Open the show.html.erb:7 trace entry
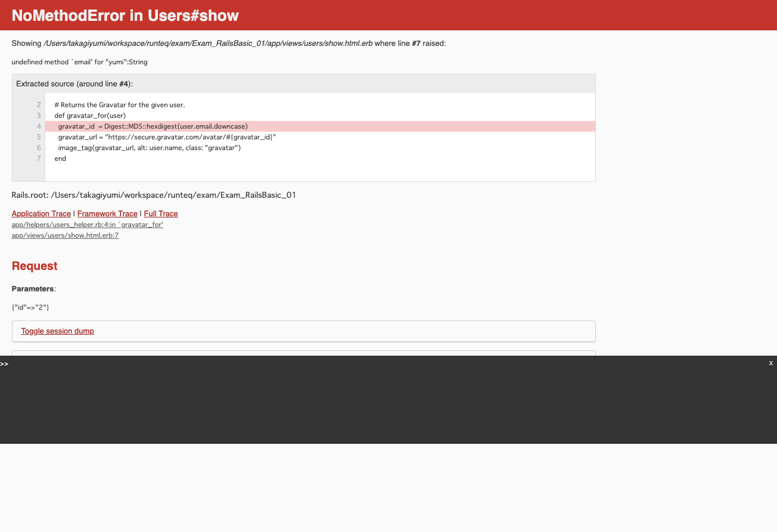777x532 pixels. click(x=64, y=235)
